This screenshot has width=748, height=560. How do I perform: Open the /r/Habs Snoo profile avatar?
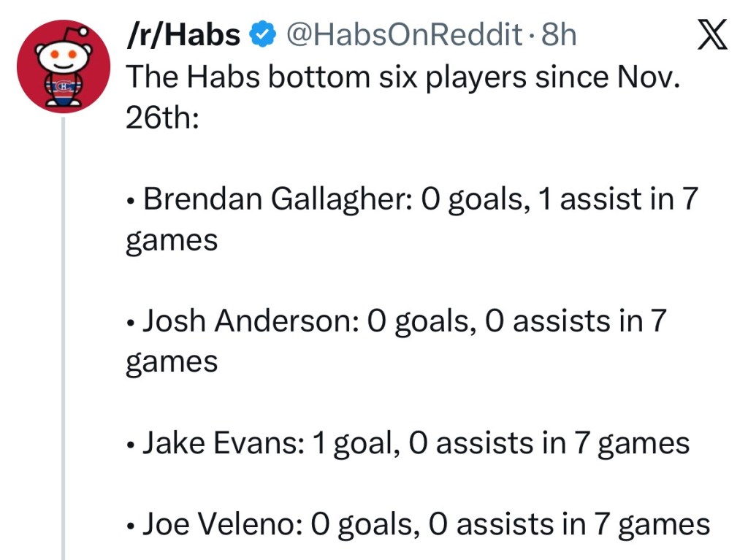64,67
